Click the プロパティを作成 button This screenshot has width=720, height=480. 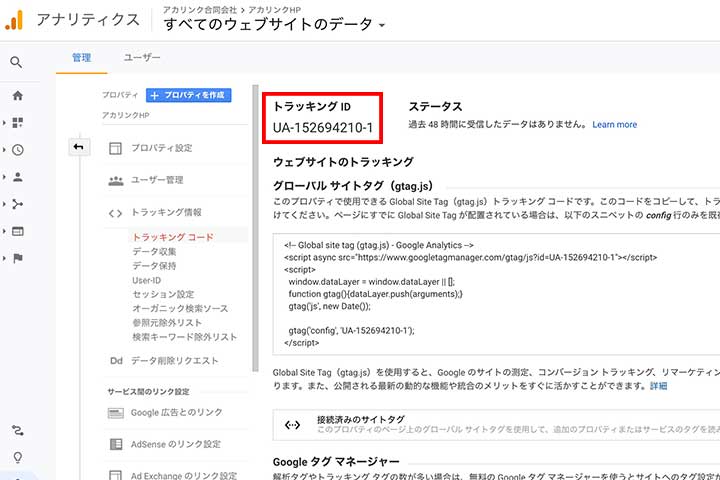tap(189, 95)
